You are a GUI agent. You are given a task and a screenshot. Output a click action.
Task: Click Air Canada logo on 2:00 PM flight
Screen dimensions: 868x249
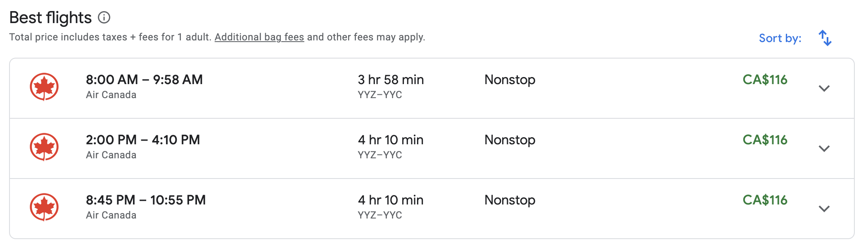44,147
